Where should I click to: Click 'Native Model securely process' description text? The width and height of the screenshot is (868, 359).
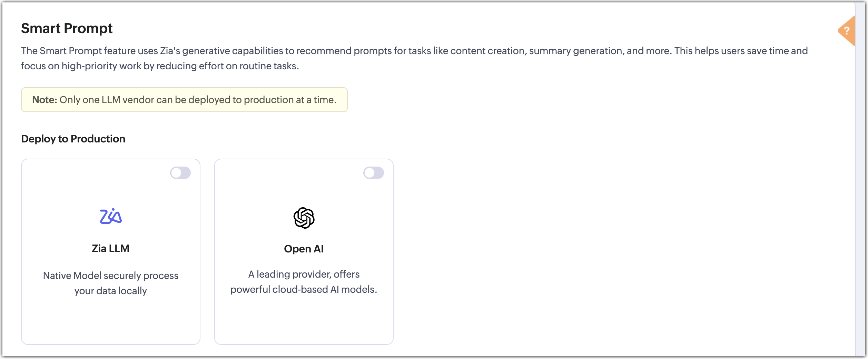[111, 276]
